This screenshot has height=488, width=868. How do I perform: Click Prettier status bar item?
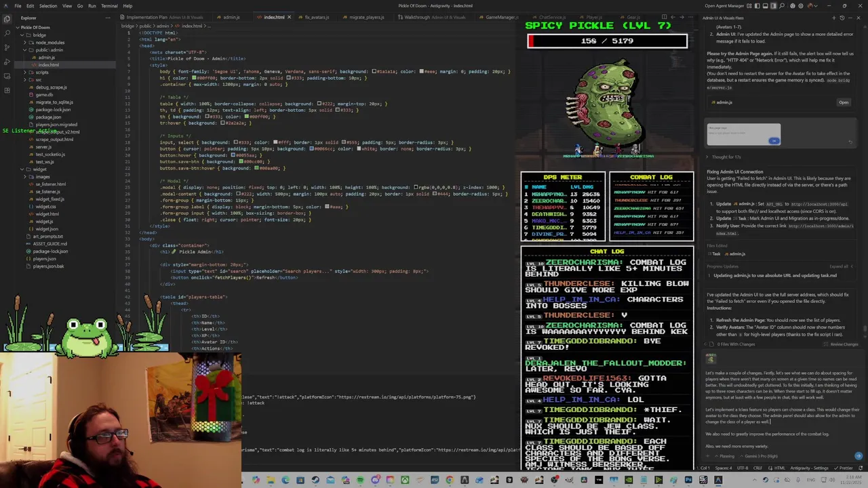[843, 468]
